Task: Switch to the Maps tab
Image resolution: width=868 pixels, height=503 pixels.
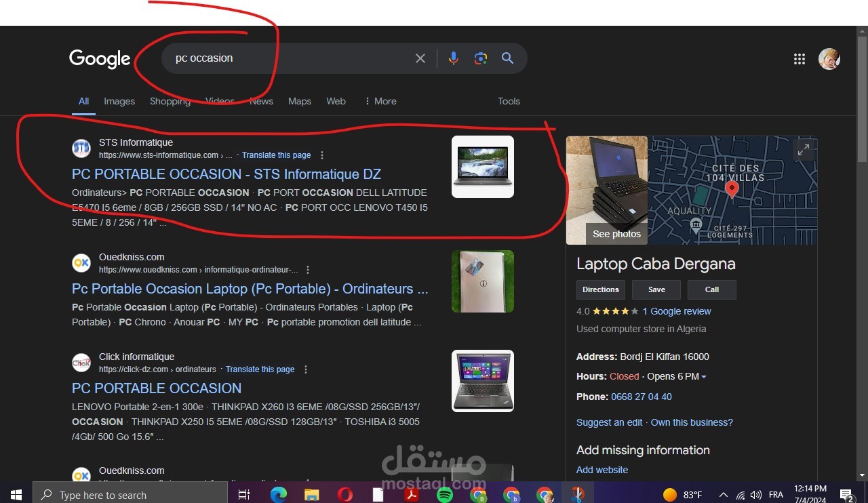Action: tap(300, 101)
